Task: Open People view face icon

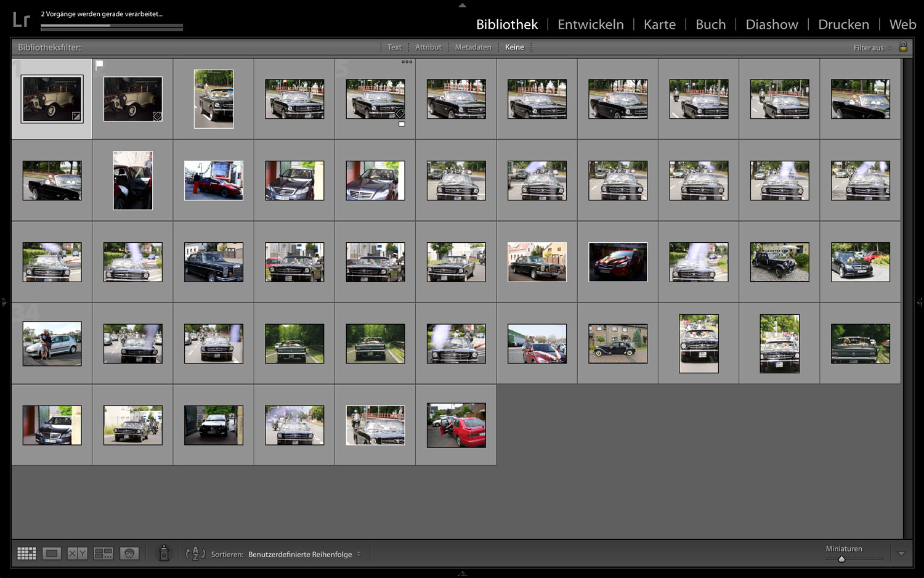Action: pyautogui.click(x=129, y=553)
